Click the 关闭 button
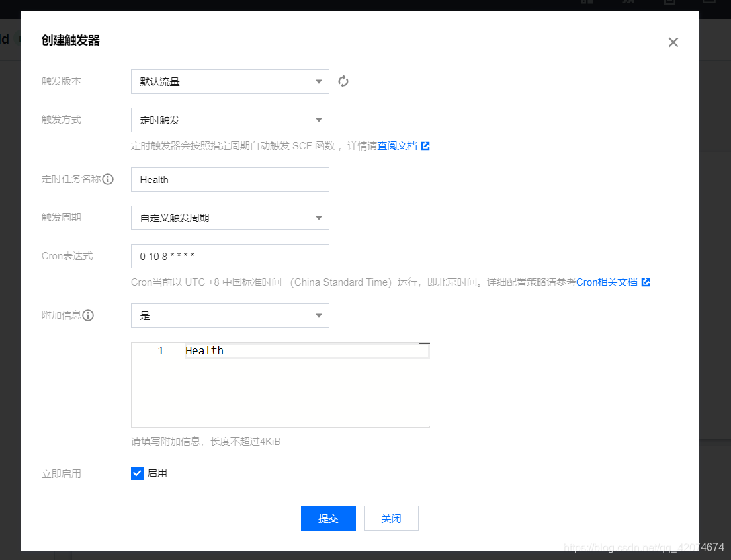Screen dimensions: 731x560 391,518
